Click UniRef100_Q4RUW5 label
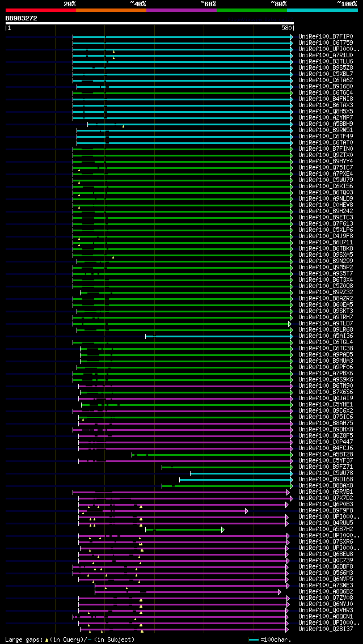 (326, 523)
